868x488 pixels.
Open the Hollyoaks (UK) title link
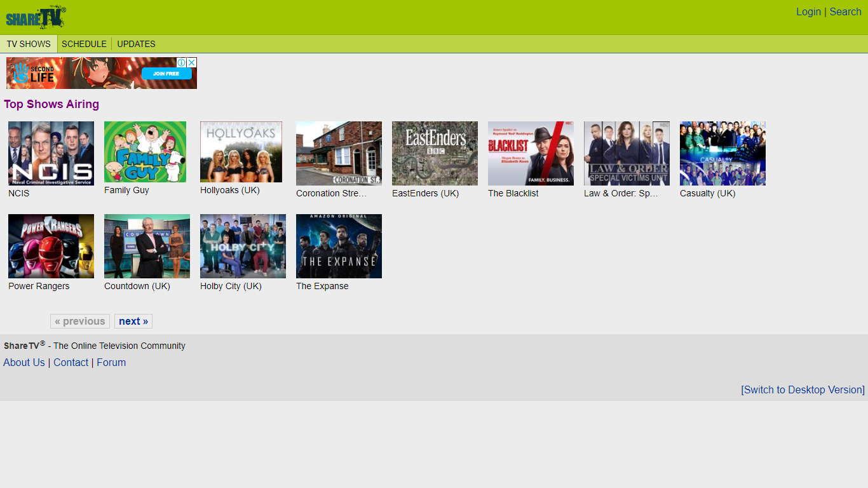click(230, 190)
